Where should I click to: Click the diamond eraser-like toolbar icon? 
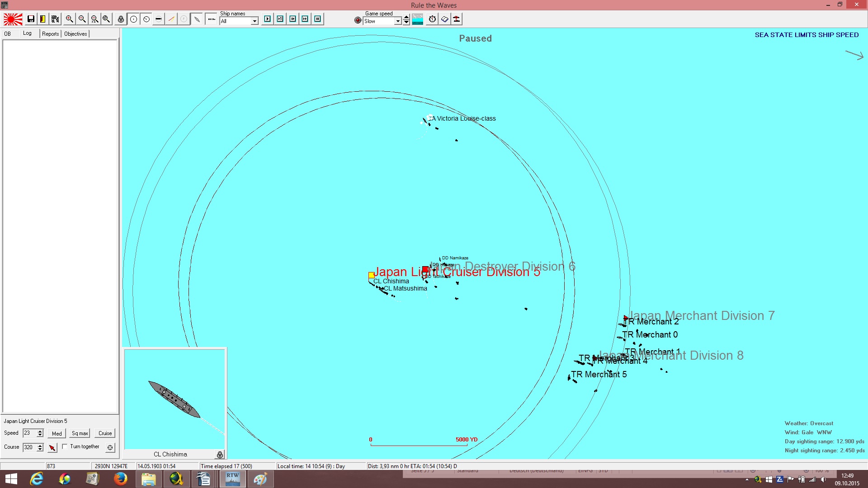[445, 19]
